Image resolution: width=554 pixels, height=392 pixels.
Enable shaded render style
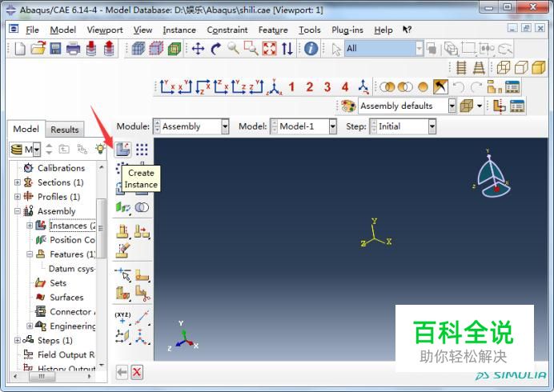[539, 67]
